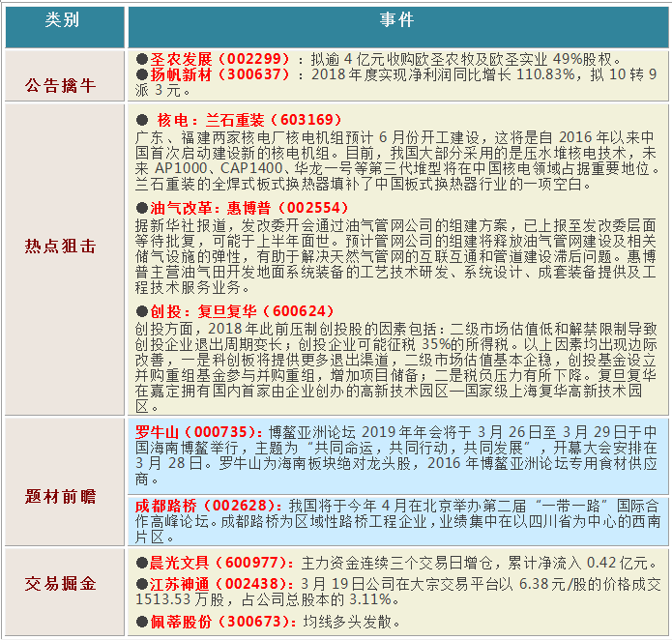The width and height of the screenshot is (672, 640).
Task: Click the line starting 广东、福建两家核电厂
Action: 394,137
